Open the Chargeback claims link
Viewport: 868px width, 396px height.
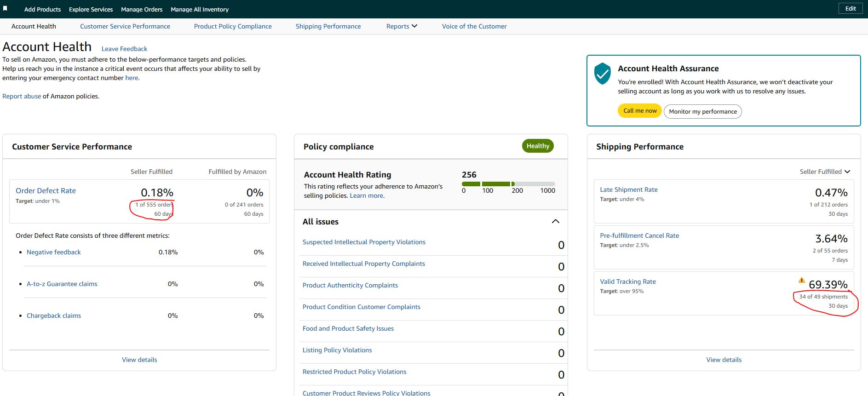point(54,316)
